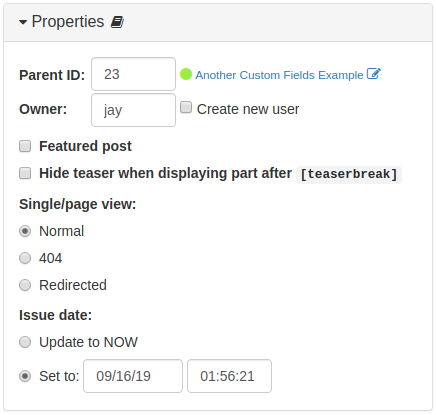This screenshot has height=415, width=436.
Task: Edit parent post via pencil icon
Action: 374,74
